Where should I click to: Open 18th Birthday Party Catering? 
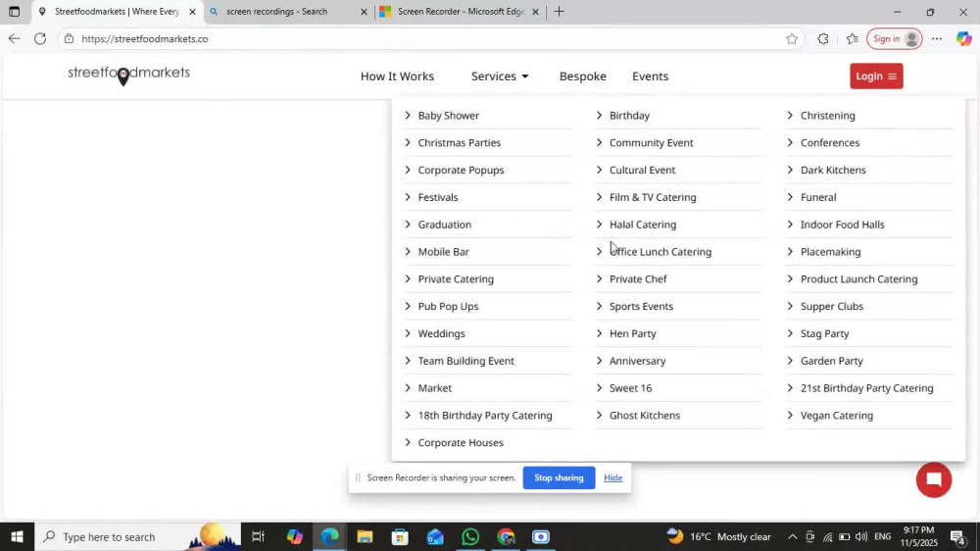485,416
